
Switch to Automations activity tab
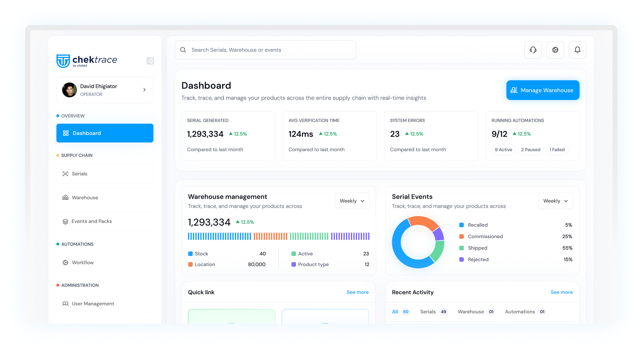(520, 312)
